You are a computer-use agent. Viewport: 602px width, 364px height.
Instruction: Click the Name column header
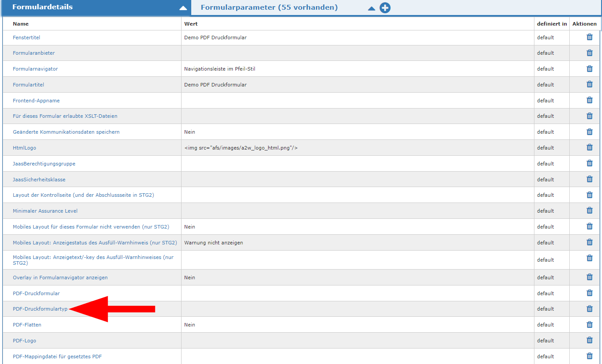pyautogui.click(x=21, y=24)
